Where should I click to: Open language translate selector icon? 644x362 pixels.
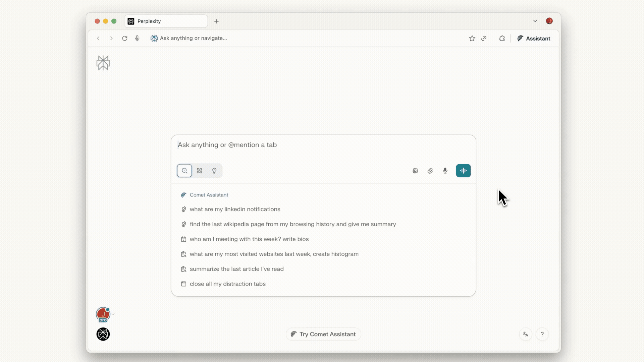pos(526,334)
